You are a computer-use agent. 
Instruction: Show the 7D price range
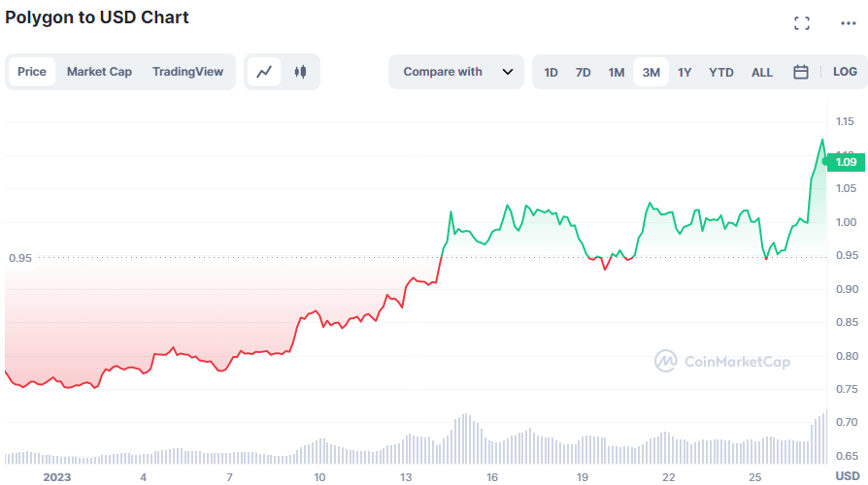point(583,72)
